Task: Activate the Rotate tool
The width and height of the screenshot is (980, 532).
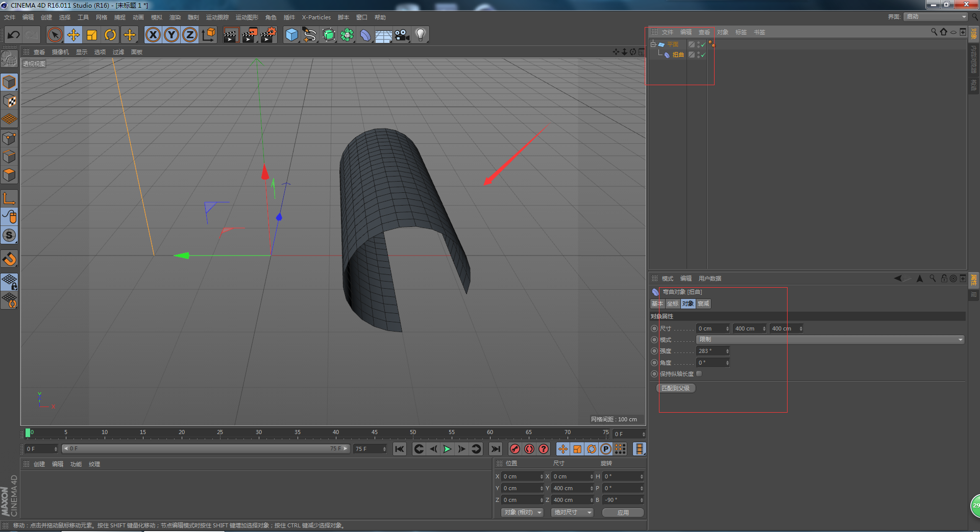Action: click(x=110, y=35)
